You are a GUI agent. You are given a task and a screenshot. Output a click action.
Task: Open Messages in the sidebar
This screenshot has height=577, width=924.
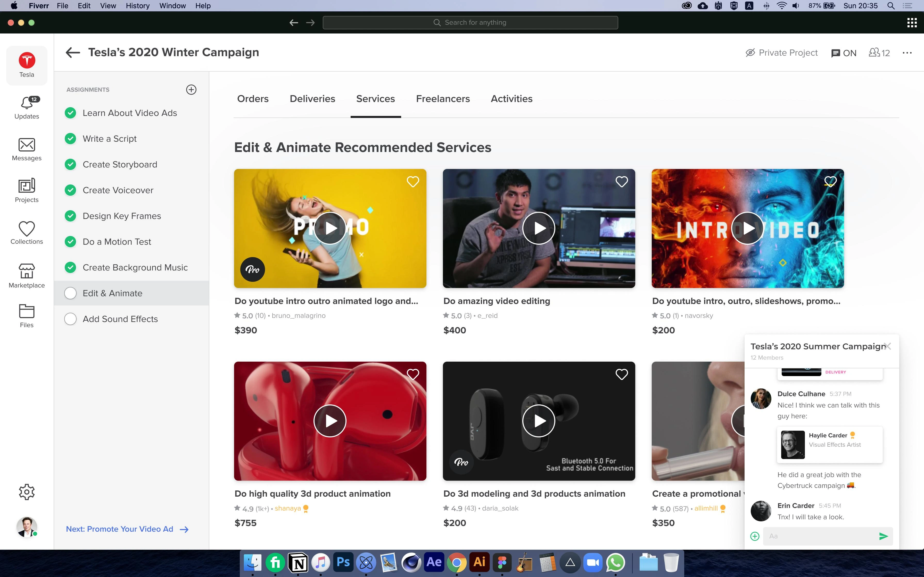[x=27, y=145]
